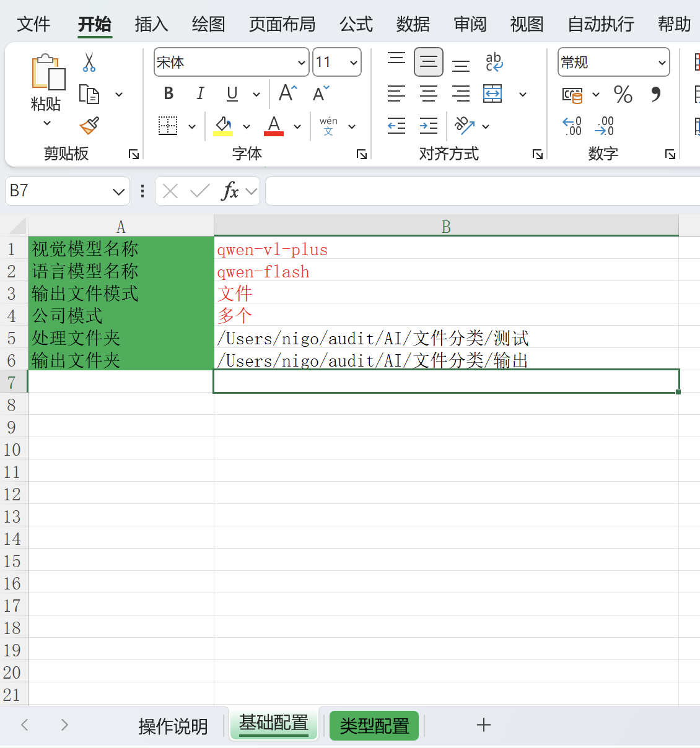The width and height of the screenshot is (700, 748).
Task: Click the Increase Decimal icon
Action: 572,126
